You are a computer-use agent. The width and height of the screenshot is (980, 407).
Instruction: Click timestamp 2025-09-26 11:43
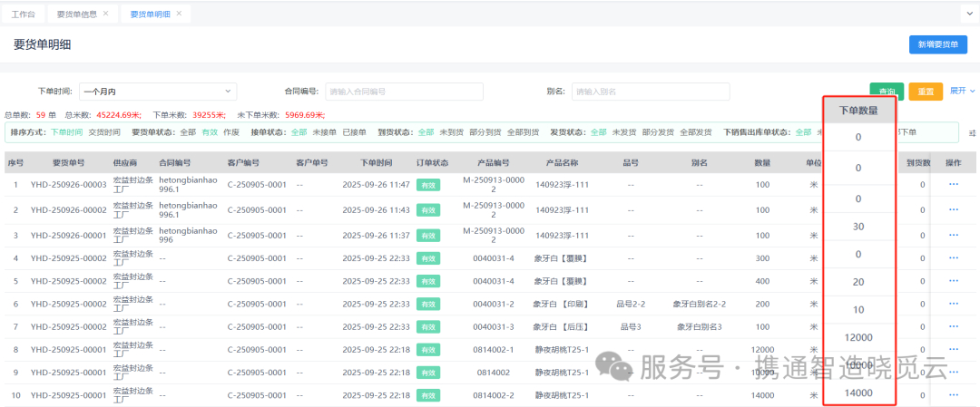coord(377,209)
